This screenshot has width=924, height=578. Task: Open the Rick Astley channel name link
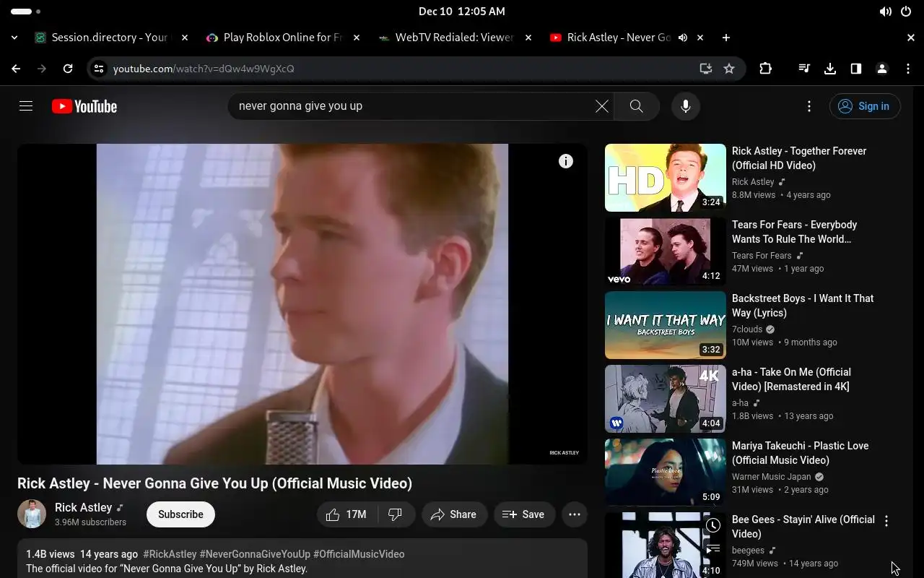(83, 507)
